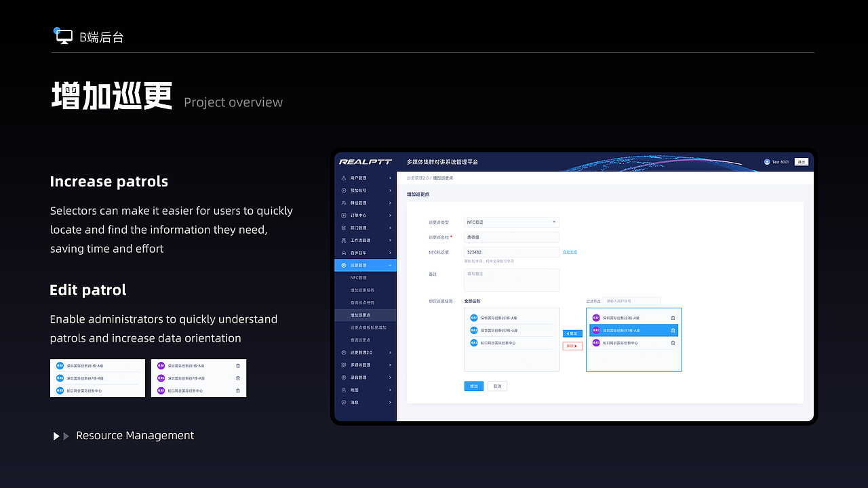Expand the 群组管理 menu chevron
Viewport: 868px width, 488px height.
coord(390,203)
